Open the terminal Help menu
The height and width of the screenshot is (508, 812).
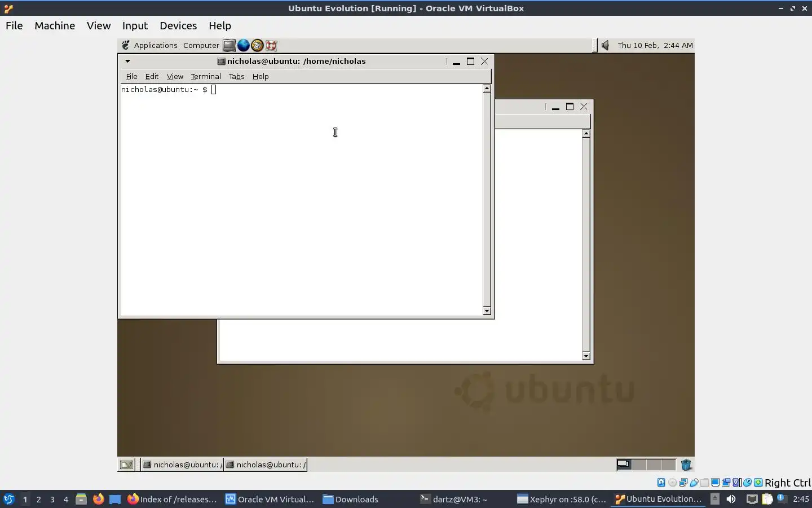click(x=261, y=76)
